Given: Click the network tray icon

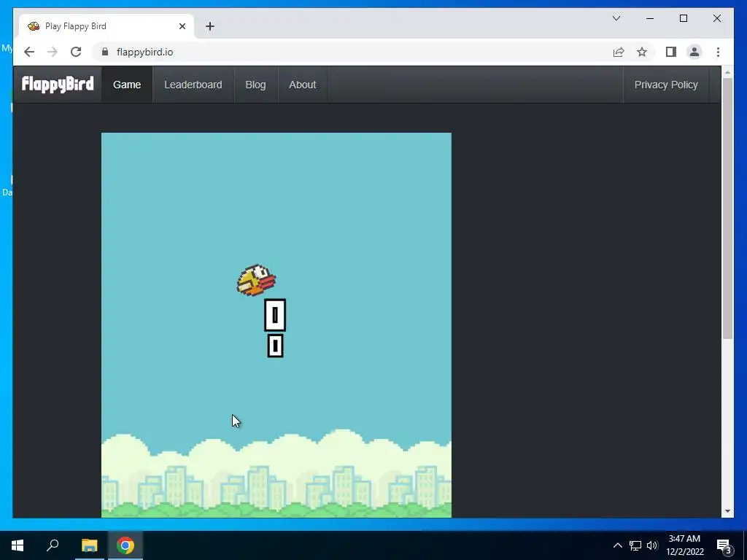Looking at the screenshot, I should pyautogui.click(x=635, y=545).
